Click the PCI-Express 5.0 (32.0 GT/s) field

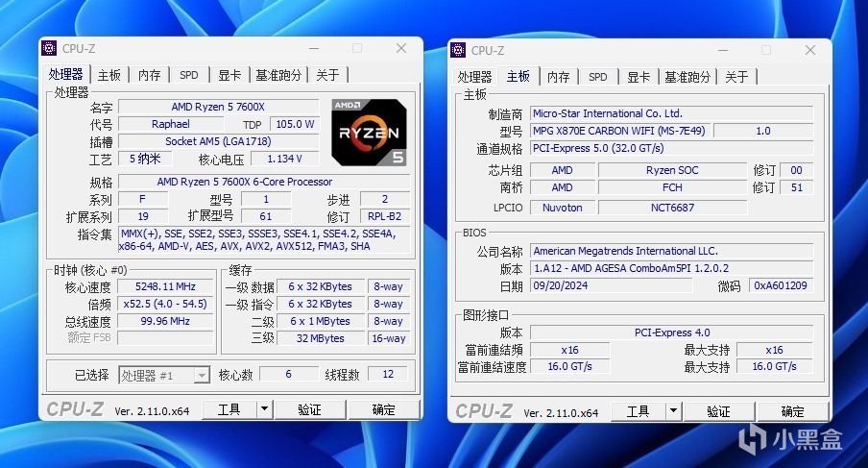[x=671, y=148]
